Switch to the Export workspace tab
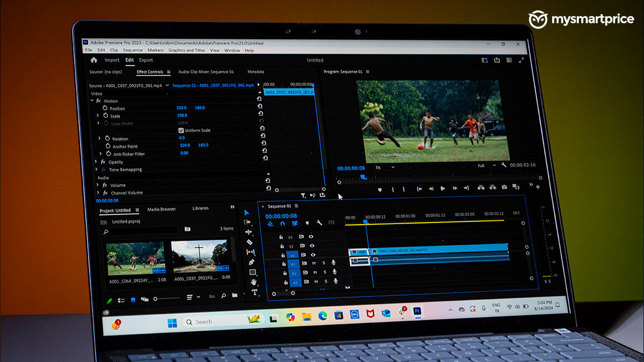The width and height of the screenshot is (644, 362). [x=146, y=60]
